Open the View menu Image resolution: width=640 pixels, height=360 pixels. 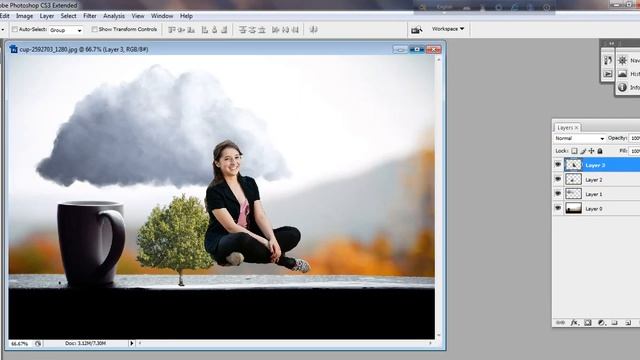click(x=138, y=16)
